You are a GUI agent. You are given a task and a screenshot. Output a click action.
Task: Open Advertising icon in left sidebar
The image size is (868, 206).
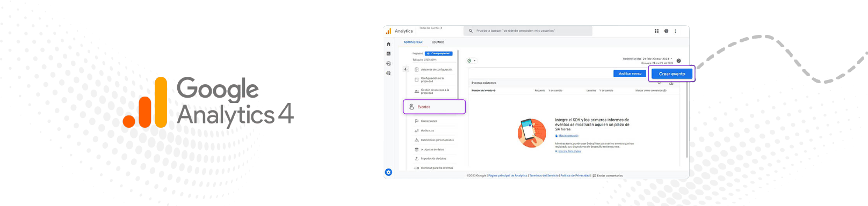(388, 73)
